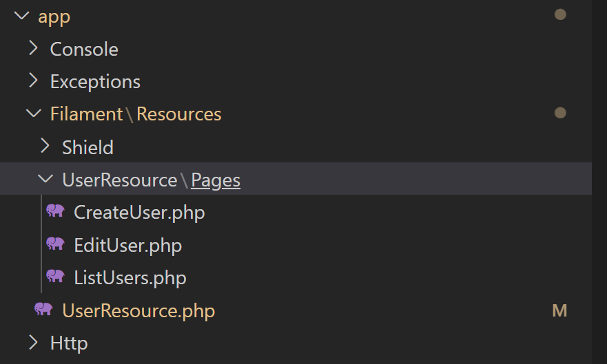This screenshot has height=364, width=607.
Task: Collapse the UserResource Pages chevron
Action: (45, 179)
